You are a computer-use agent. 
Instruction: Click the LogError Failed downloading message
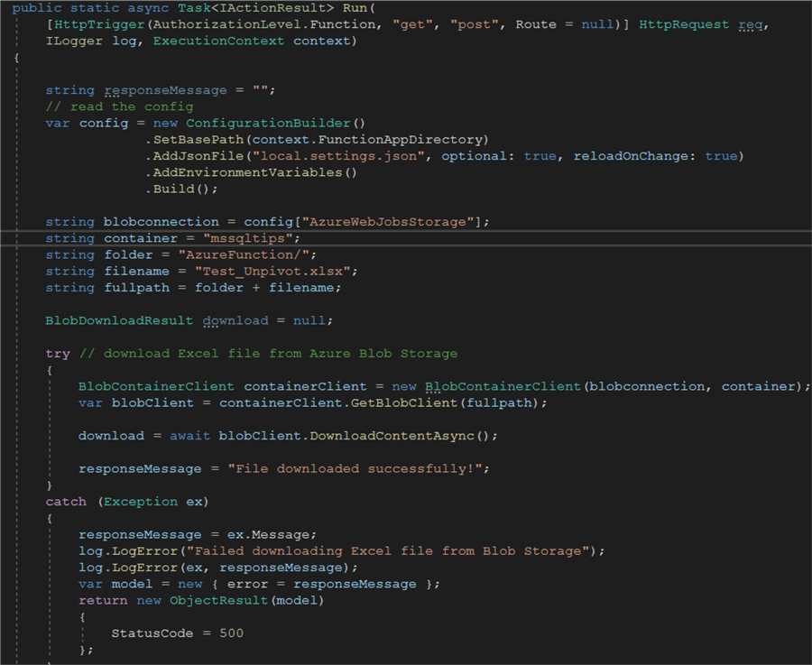(x=345, y=550)
